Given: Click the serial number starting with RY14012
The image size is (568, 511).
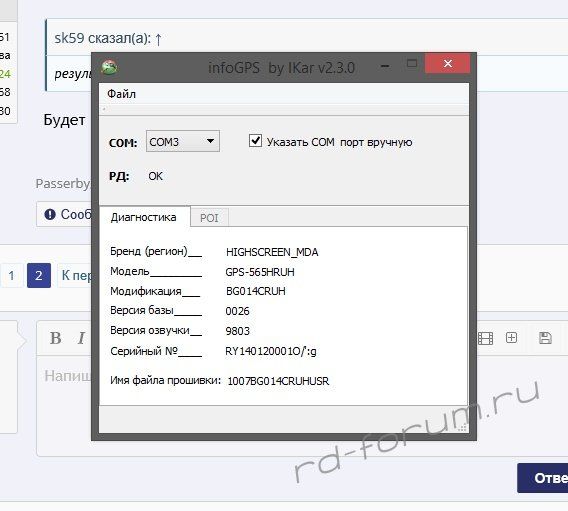Looking at the screenshot, I should coord(271,351).
